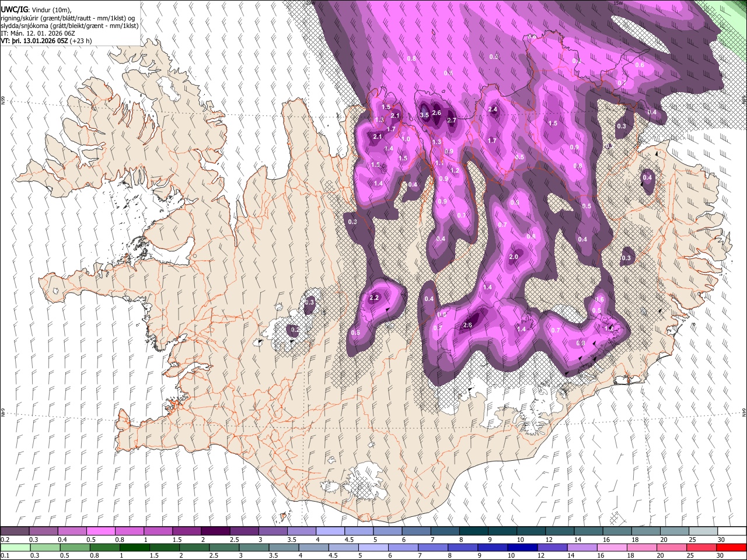The image size is (747, 560).
Task: Click the 2.4 snowfall value on the map
Action: [x=493, y=109]
